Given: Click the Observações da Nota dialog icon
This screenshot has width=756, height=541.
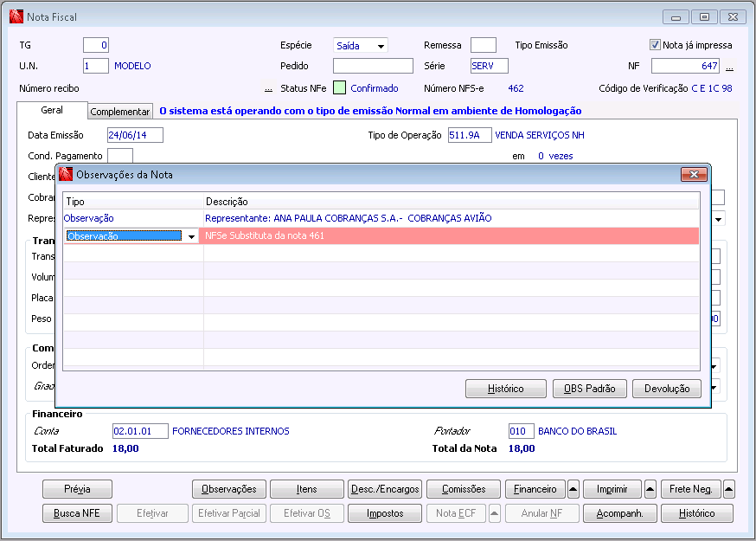Looking at the screenshot, I should [66, 174].
